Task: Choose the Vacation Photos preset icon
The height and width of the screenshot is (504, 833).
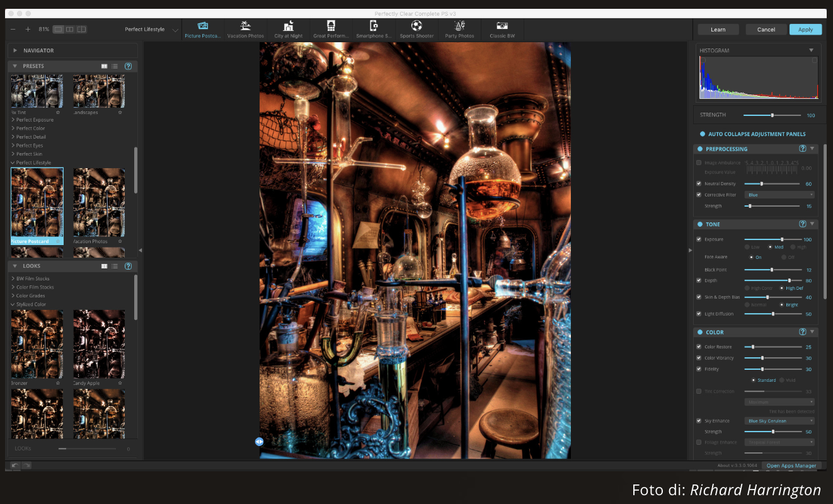Action: coord(246,25)
